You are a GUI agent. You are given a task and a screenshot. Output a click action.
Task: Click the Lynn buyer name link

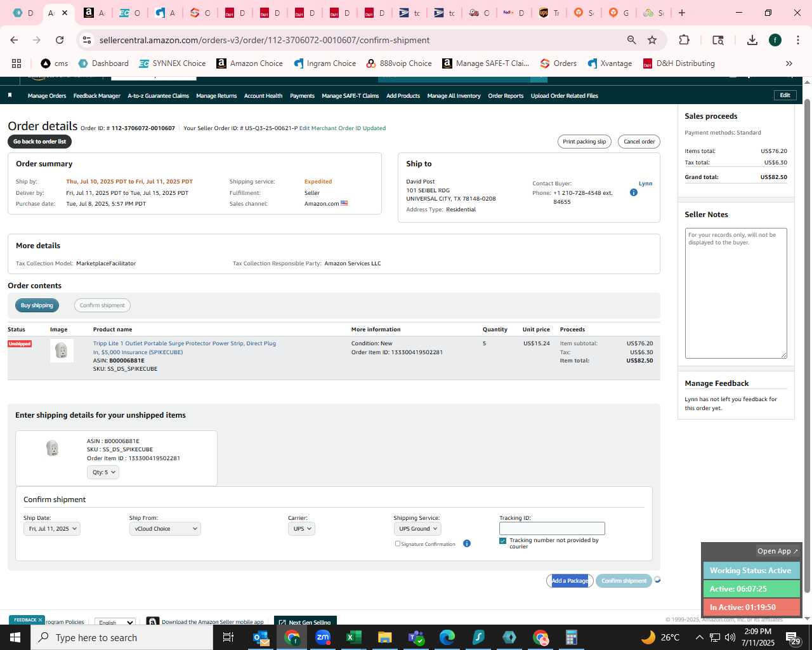(645, 183)
